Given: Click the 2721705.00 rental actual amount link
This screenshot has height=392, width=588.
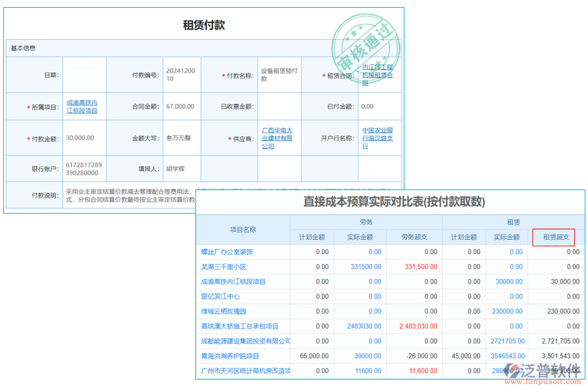Looking at the screenshot, I should 507,341.
